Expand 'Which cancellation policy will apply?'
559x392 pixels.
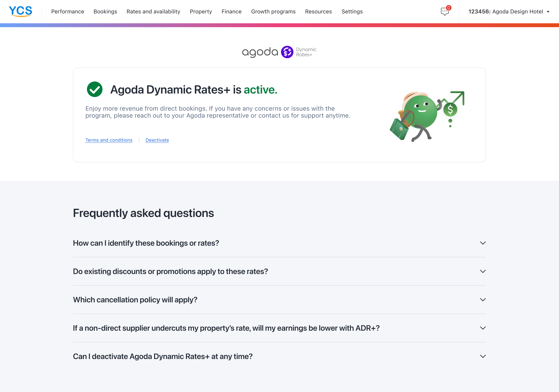(x=483, y=299)
